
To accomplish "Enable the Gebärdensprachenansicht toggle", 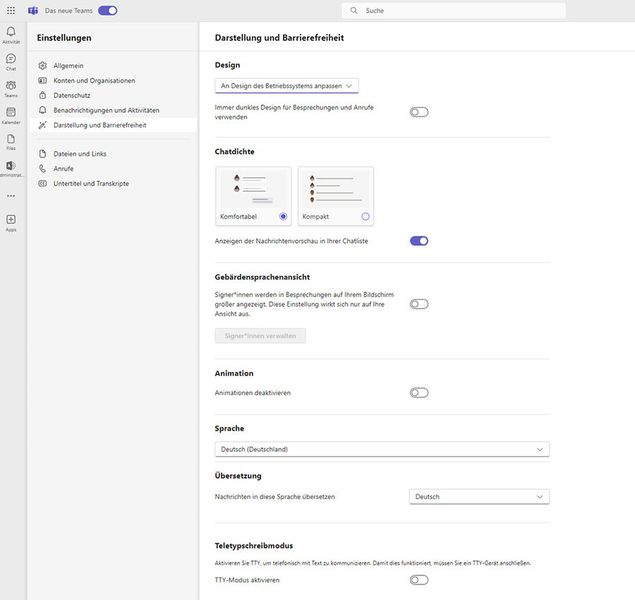I will point(419,304).
